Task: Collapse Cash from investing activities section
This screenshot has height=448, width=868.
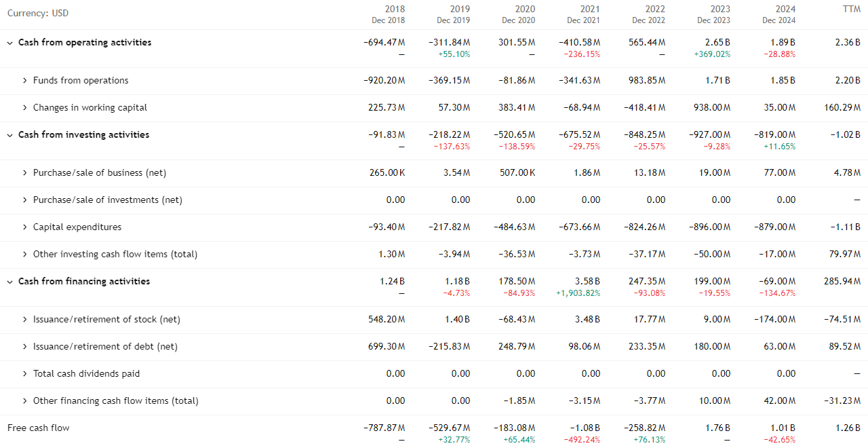Action: point(10,135)
